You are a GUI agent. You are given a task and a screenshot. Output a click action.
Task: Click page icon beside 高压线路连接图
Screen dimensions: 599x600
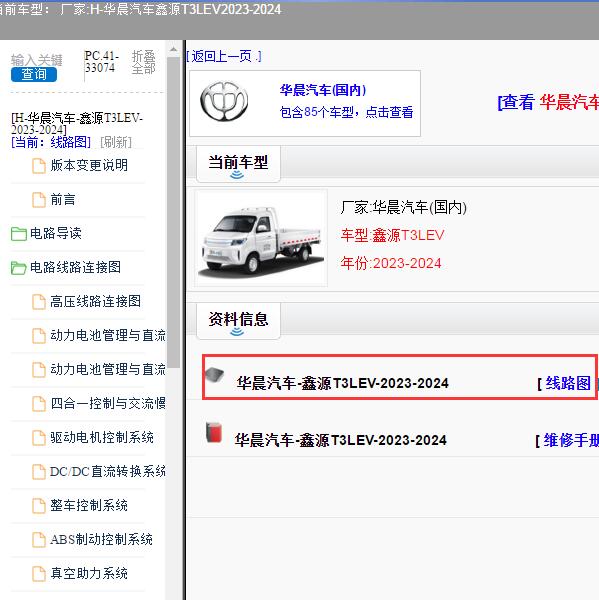(39, 302)
